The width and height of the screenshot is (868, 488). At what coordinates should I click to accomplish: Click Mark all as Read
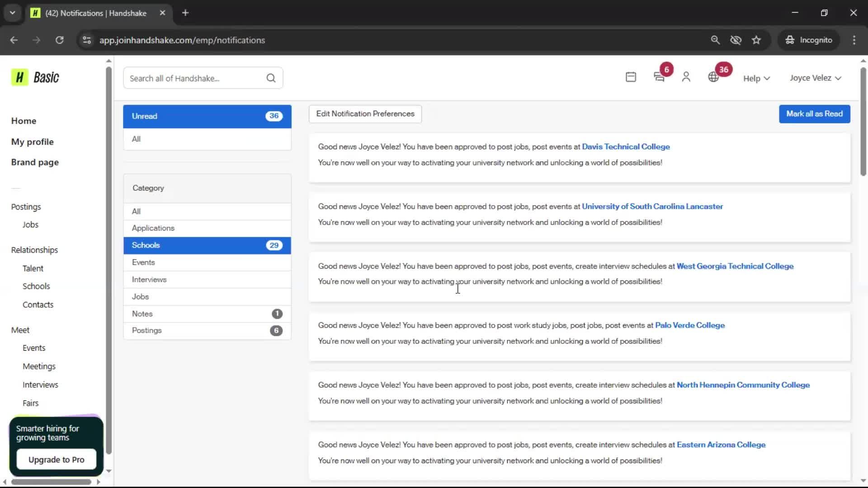coord(814,114)
